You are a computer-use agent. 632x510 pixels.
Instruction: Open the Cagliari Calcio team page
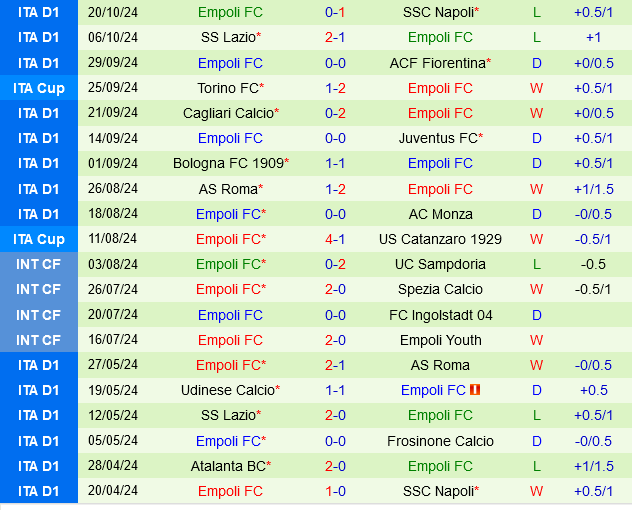coord(228,113)
